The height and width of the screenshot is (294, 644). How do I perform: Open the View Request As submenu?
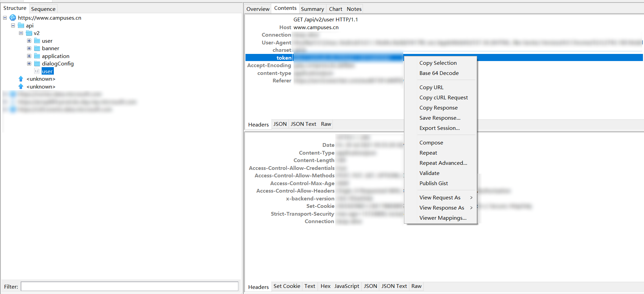coord(441,197)
